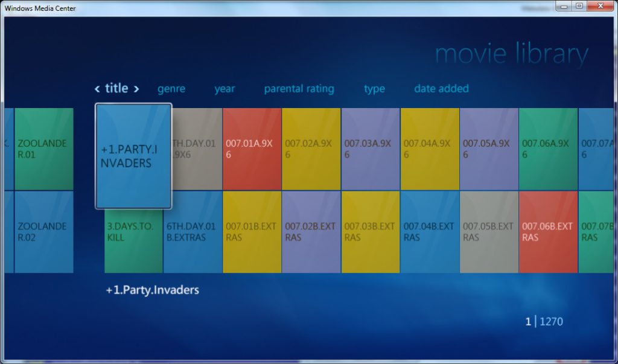Choose the 007.03B.EXTRAS tile
Screen dimensions: 618x364
pos(371,232)
